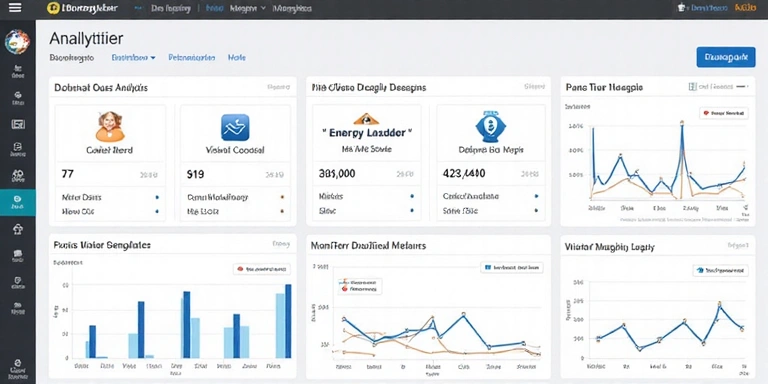This screenshot has width=768, height=384.
Task: Toggle the blue-marker legend in the bottom-right chart
Action: (x=720, y=270)
